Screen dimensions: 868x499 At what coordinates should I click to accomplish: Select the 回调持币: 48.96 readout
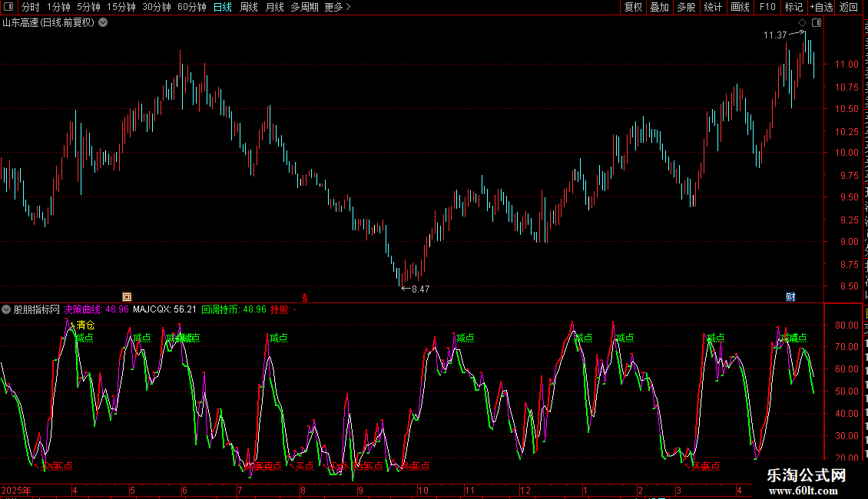point(234,309)
